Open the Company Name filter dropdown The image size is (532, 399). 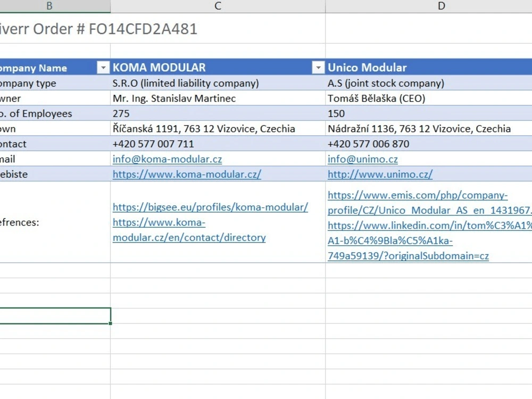[103, 68]
